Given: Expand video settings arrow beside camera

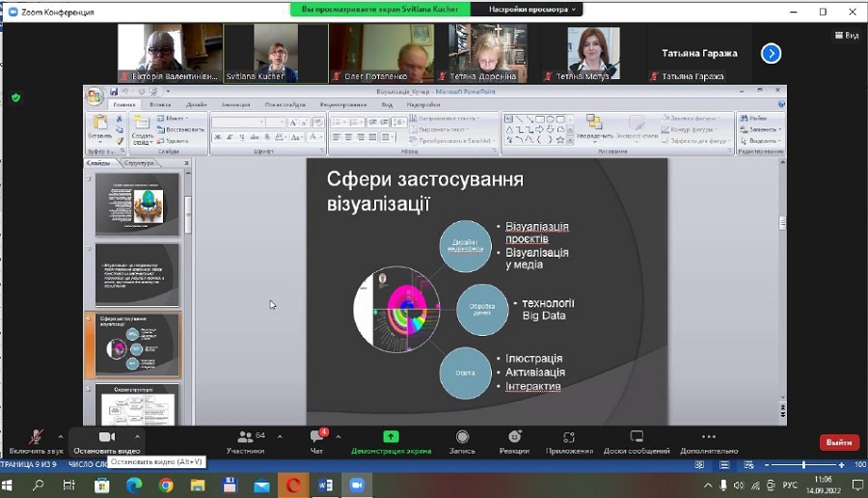Looking at the screenshot, I should pyautogui.click(x=137, y=436).
